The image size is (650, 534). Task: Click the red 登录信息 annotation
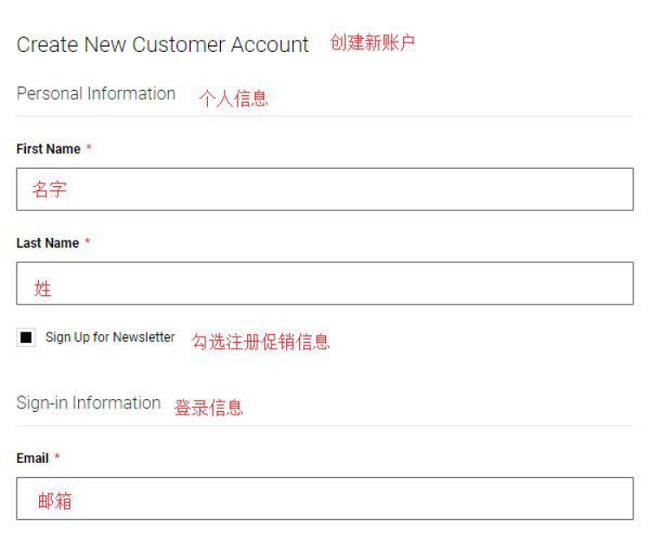pyautogui.click(x=209, y=408)
